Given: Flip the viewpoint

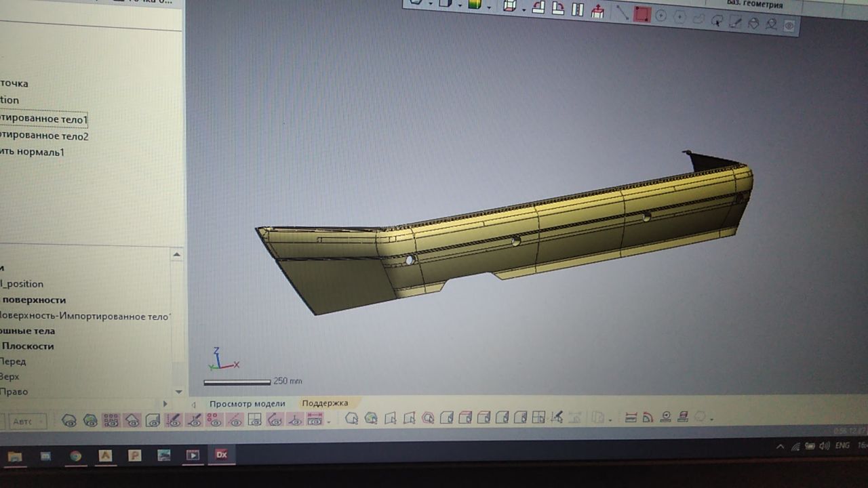Looking at the screenshot, I should pyautogui.click(x=578, y=9).
